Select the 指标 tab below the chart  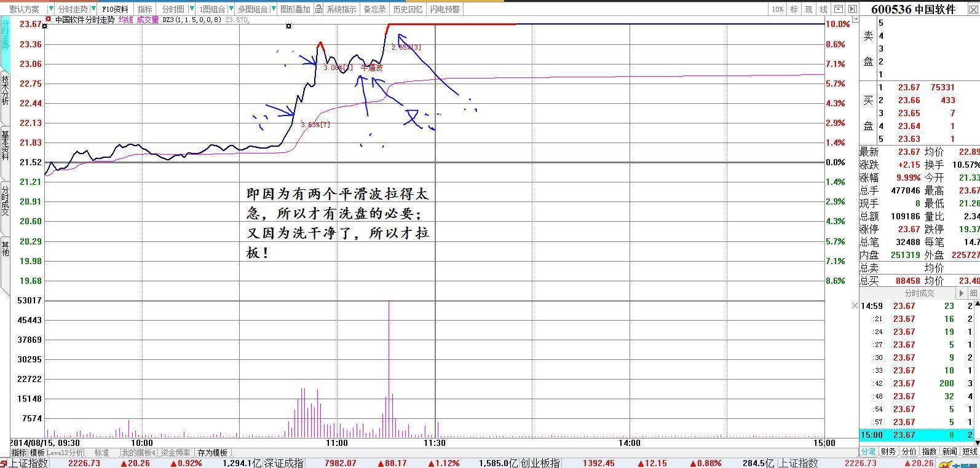tap(18, 453)
